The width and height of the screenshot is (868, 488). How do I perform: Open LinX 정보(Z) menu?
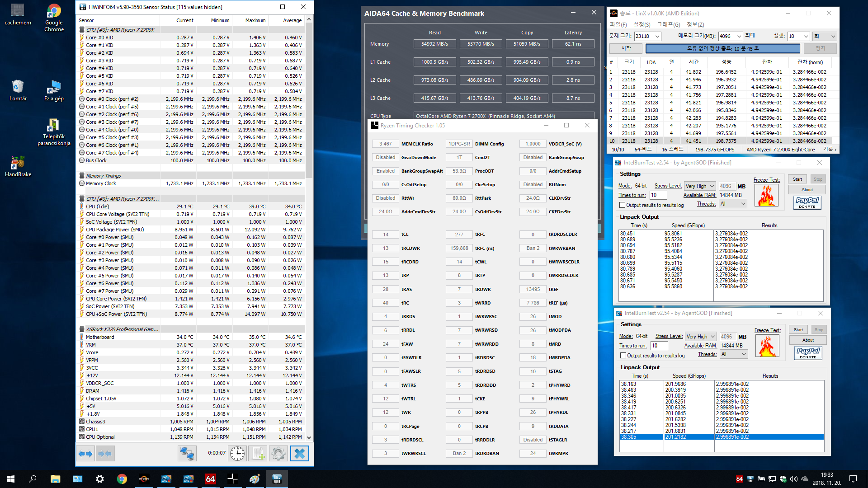tap(695, 24)
